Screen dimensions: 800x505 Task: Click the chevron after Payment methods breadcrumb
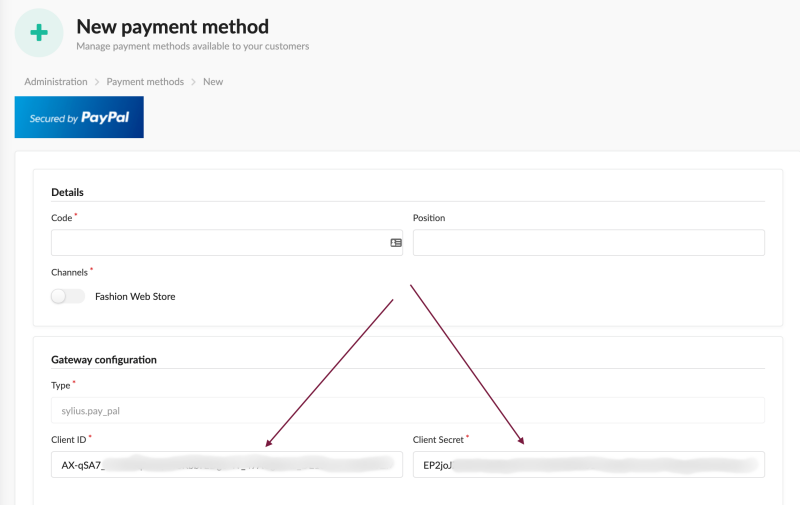pos(193,82)
